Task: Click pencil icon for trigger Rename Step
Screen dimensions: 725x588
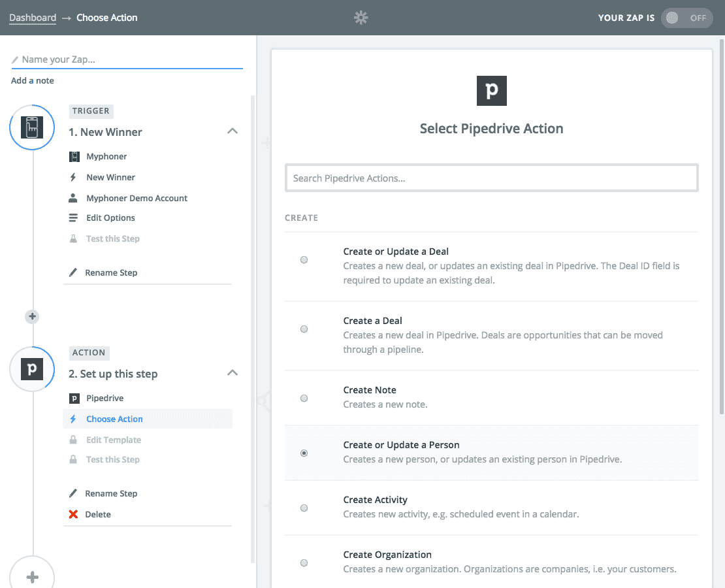Action: click(73, 272)
